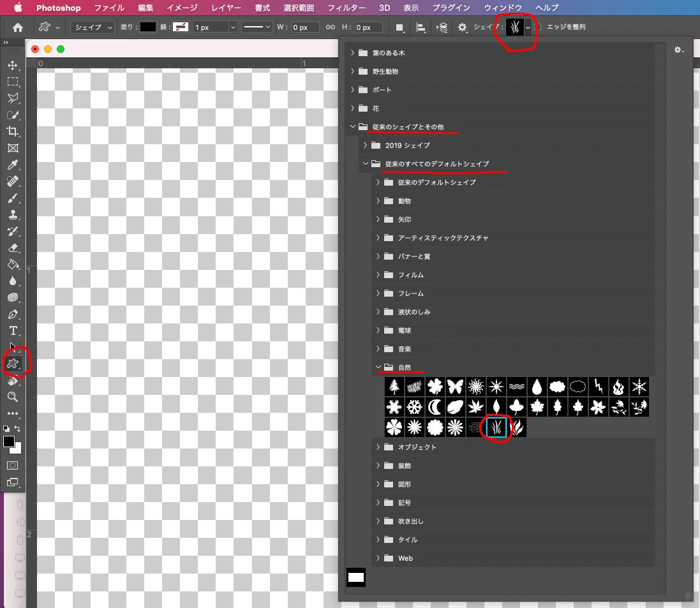The width and height of the screenshot is (700, 608).
Task: Open the stroke width dropdown
Action: coord(233,27)
